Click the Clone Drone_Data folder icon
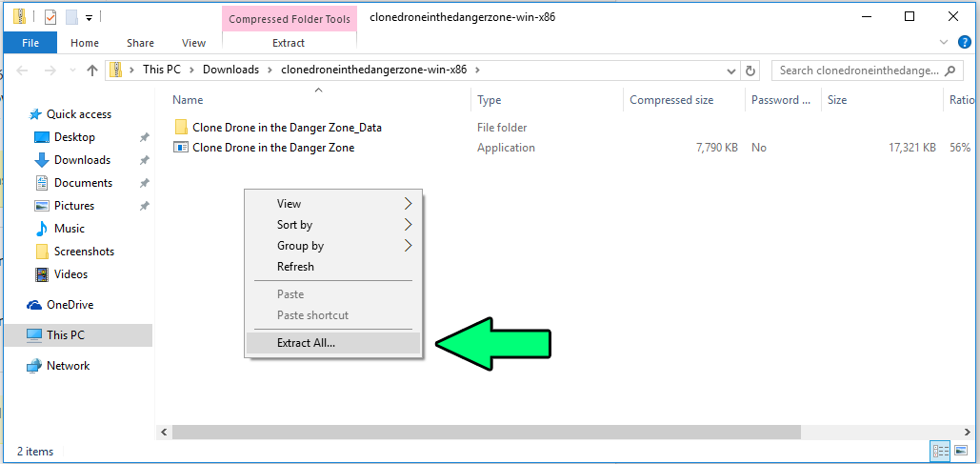Screen dimensions: 980x464 coord(181,128)
